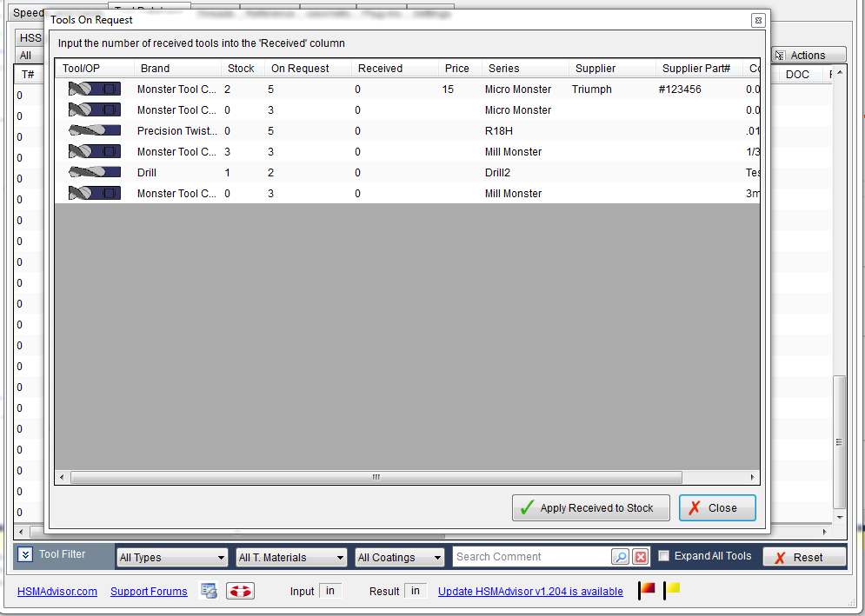Click the dialog scrollbar's right arrow

(753, 477)
